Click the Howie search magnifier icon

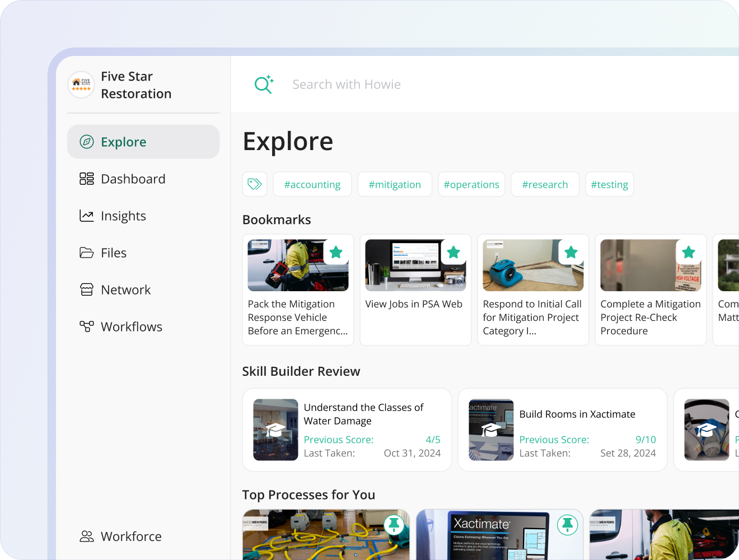tap(264, 85)
